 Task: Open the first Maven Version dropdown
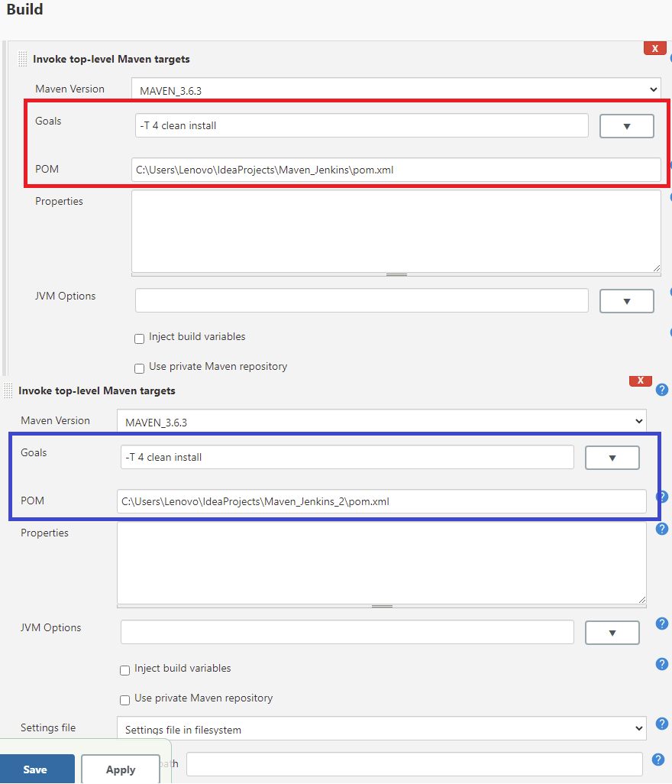397,89
